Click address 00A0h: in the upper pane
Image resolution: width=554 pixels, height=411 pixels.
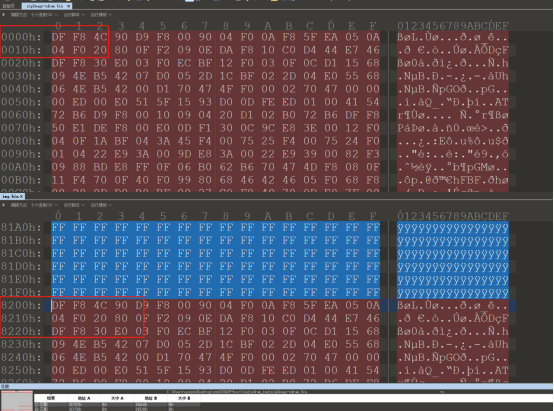click(21, 167)
